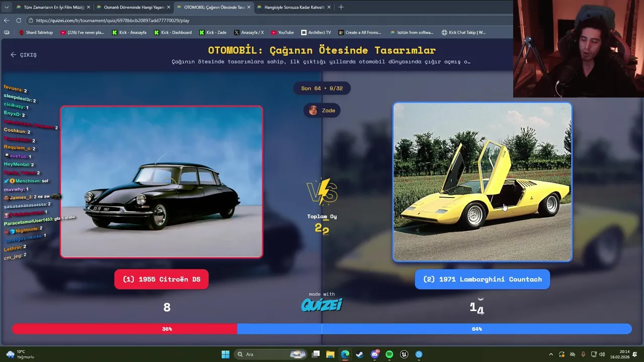Open the Kick - Anasayfa bookmark
The width and height of the screenshot is (644, 362).
point(129,33)
